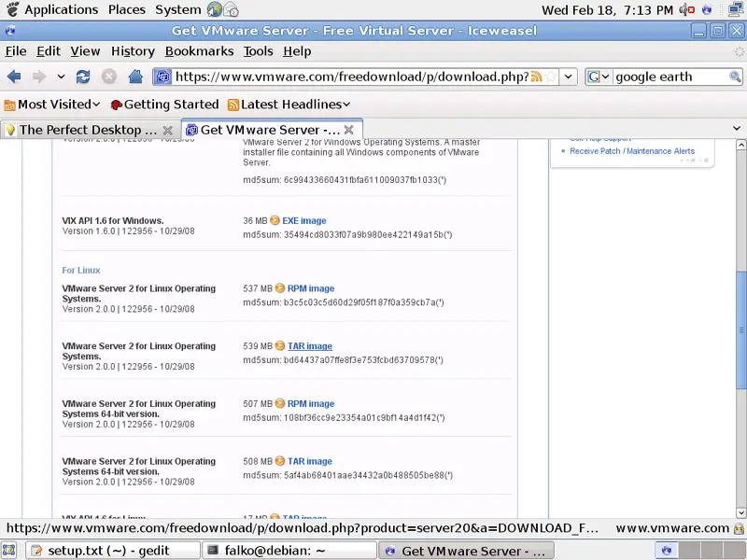Open the list all tabs dropdown

[x=737, y=128]
